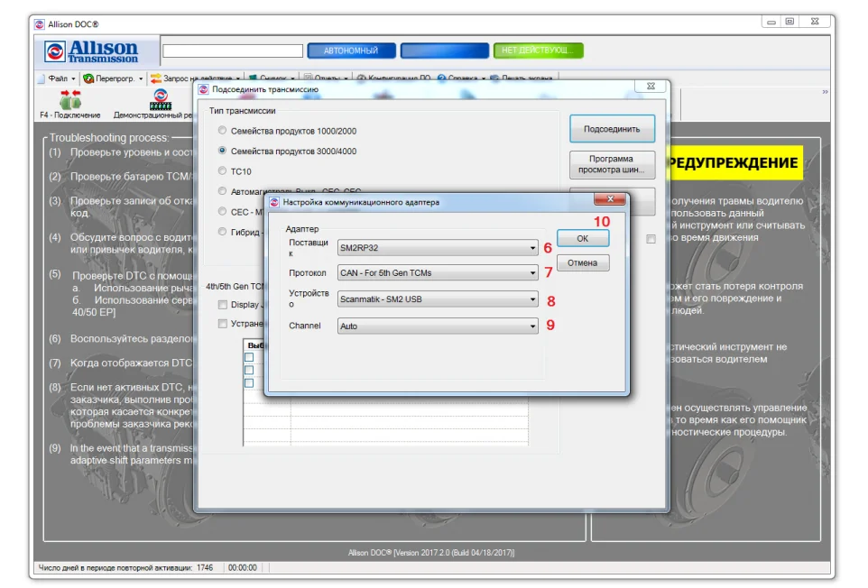The width and height of the screenshot is (868, 588).
Task: Click the Запрос на действие arrows icon
Action: click(x=155, y=78)
